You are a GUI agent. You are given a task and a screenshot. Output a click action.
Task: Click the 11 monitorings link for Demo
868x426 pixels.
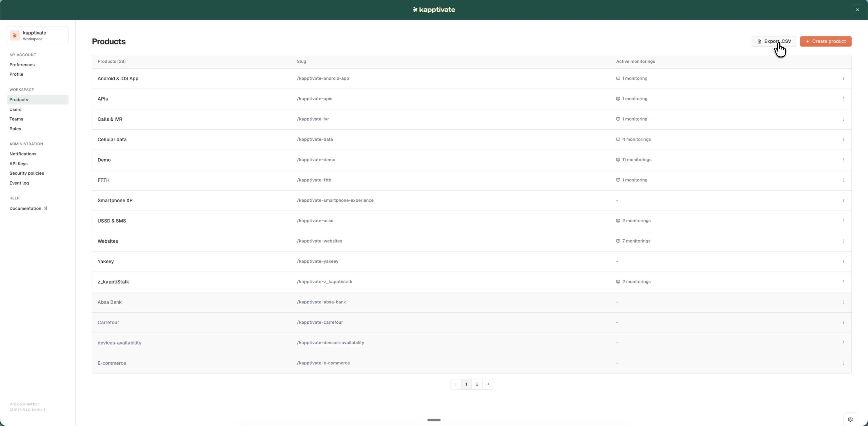tap(634, 160)
